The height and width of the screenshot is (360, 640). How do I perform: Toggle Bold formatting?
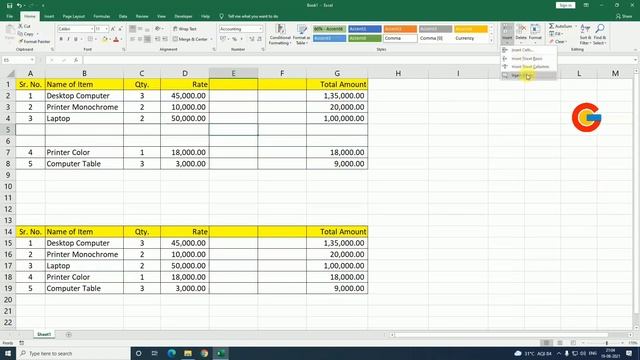pos(61,39)
